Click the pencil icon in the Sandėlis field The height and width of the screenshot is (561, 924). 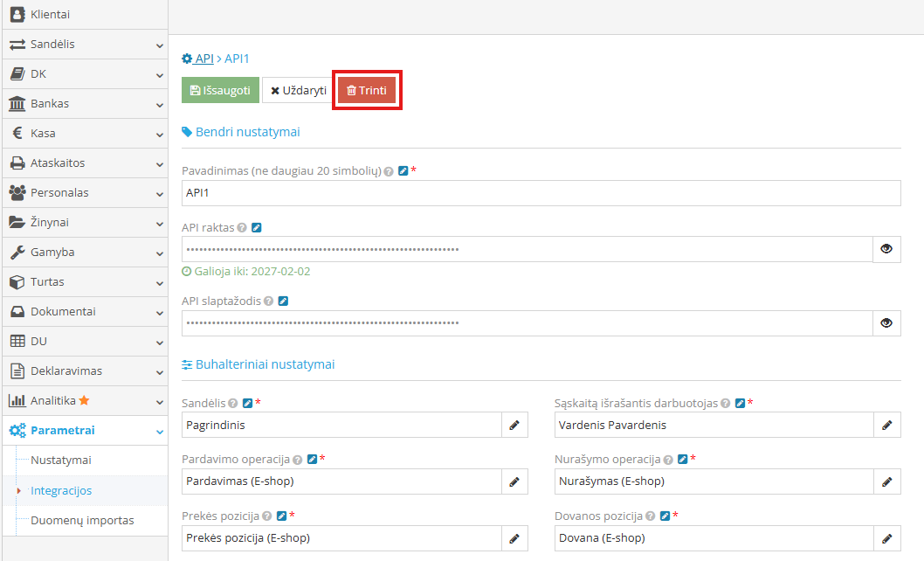click(514, 425)
